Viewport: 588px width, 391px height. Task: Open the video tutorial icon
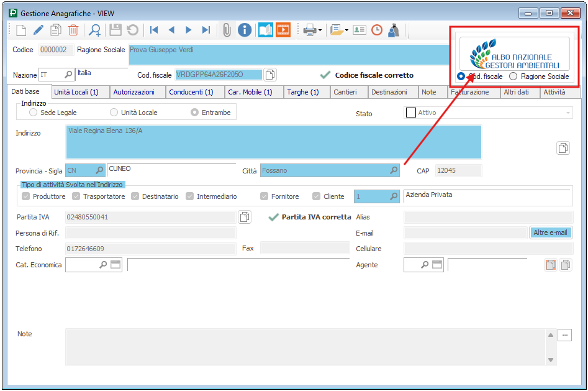pos(283,30)
